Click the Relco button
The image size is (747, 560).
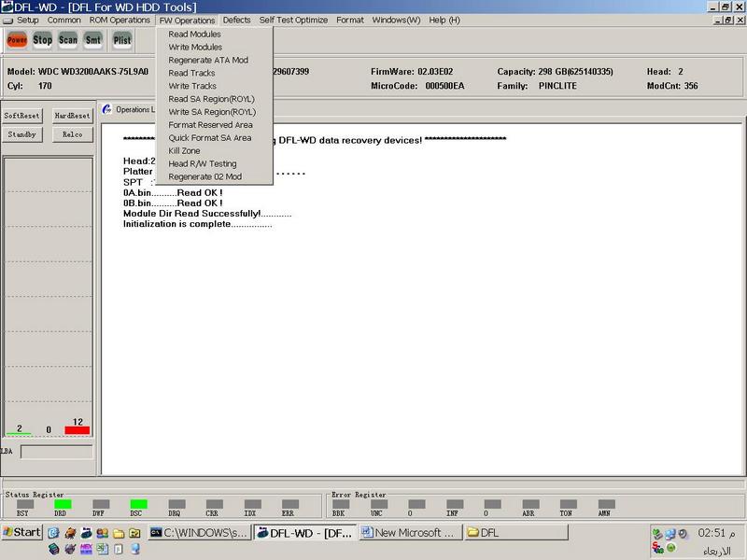[72, 134]
